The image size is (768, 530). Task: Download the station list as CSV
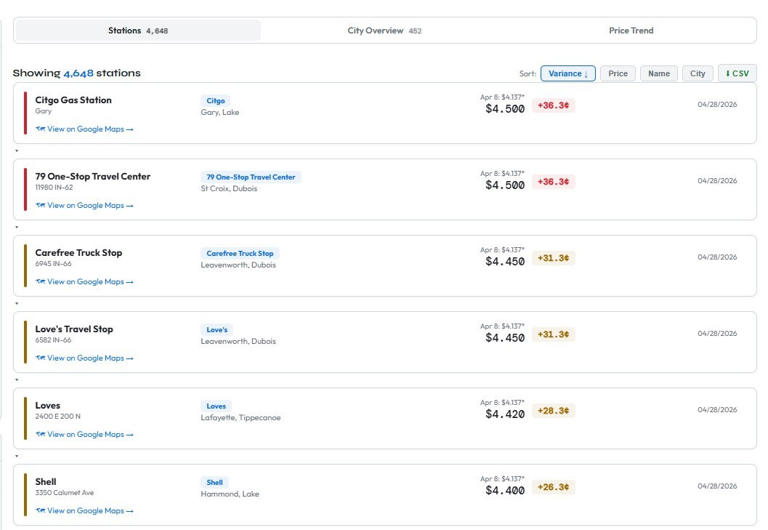(x=737, y=73)
